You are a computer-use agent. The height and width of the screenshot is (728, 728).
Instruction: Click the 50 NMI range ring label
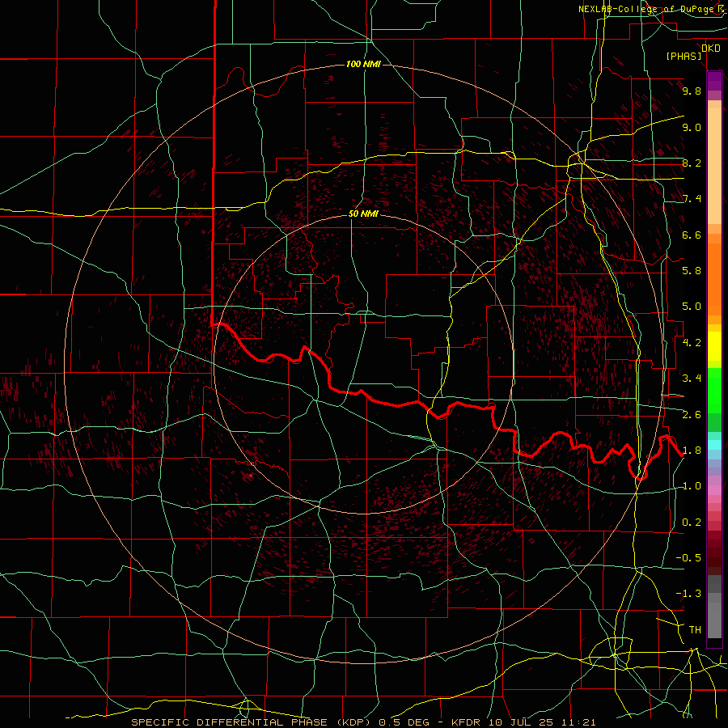(x=363, y=214)
